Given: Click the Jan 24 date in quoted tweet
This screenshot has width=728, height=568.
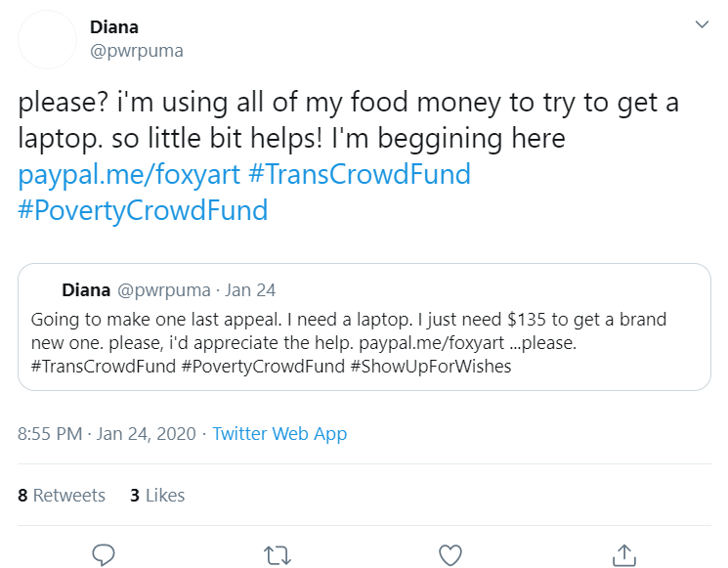Looking at the screenshot, I should [x=250, y=290].
